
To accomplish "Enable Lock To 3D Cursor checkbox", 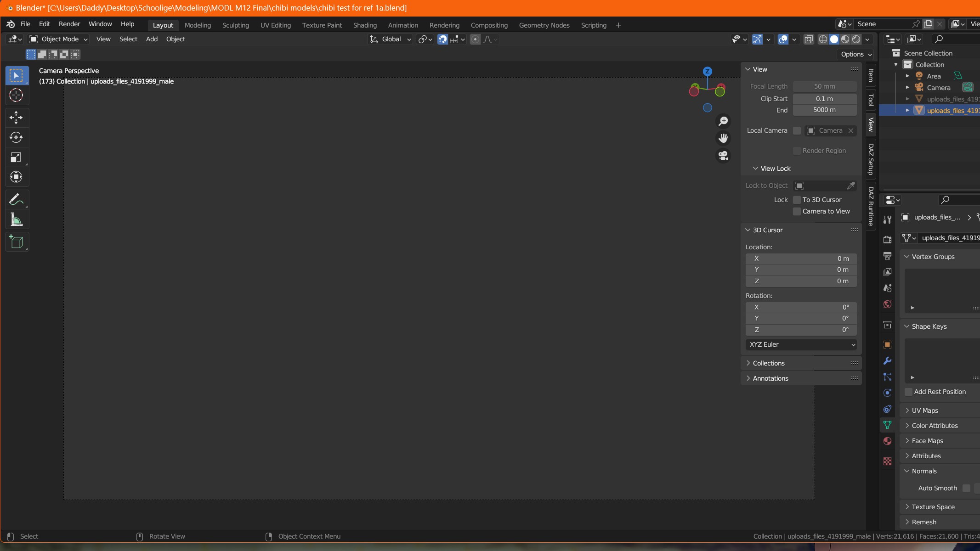I will (797, 200).
